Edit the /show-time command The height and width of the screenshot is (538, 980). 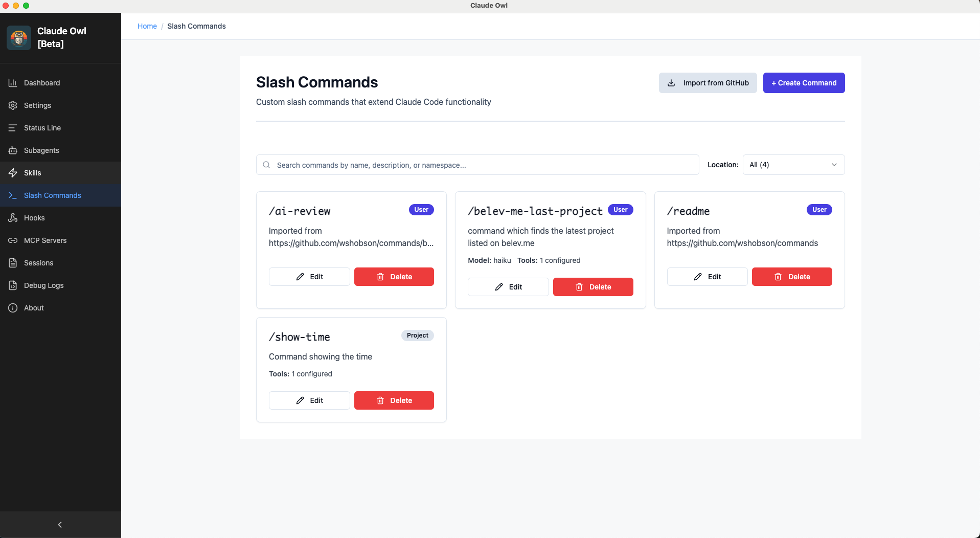tap(309, 400)
